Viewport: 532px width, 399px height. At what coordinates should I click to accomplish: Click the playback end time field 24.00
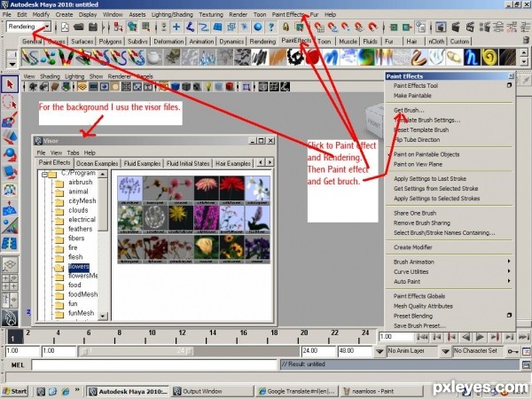coord(318,351)
